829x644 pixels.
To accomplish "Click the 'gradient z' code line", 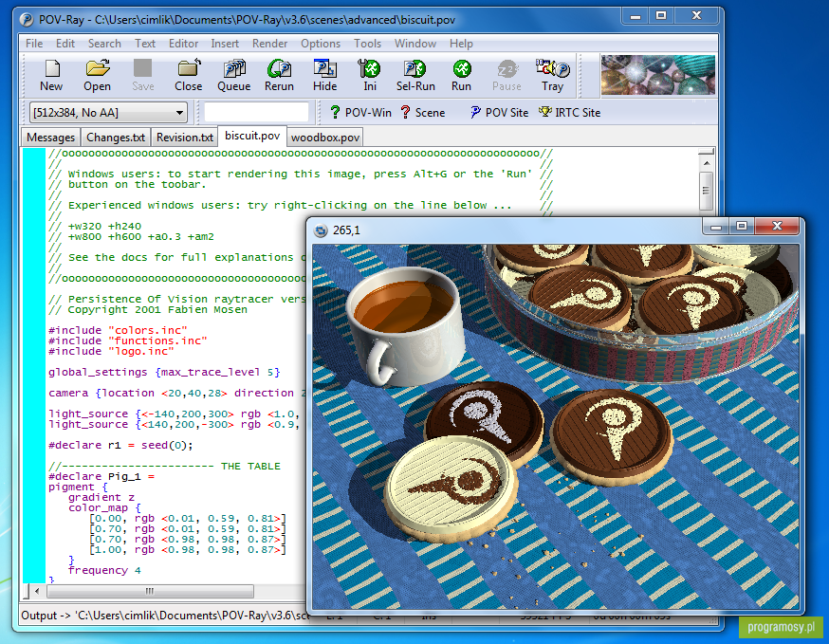I will coord(101,498).
